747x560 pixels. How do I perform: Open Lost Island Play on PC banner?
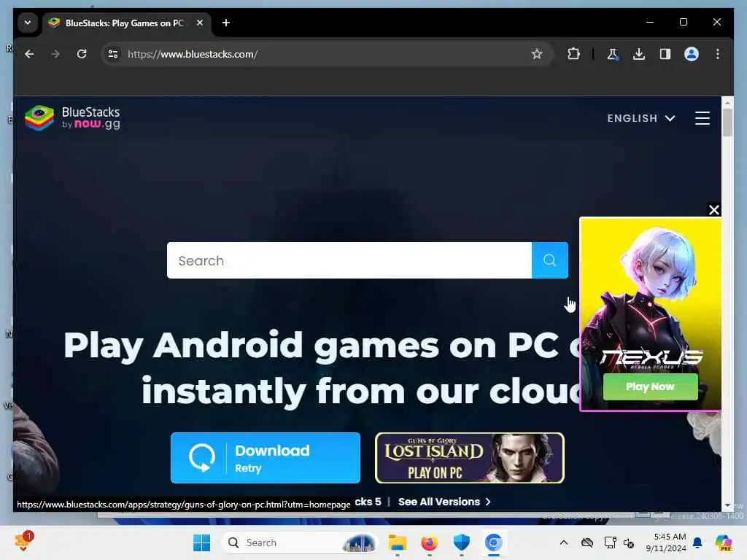pos(470,458)
